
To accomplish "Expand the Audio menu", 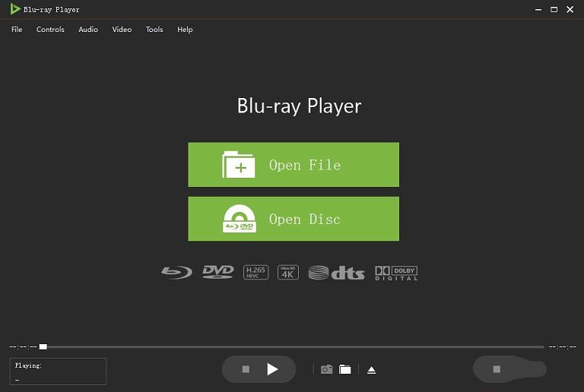I will coord(88,30).
